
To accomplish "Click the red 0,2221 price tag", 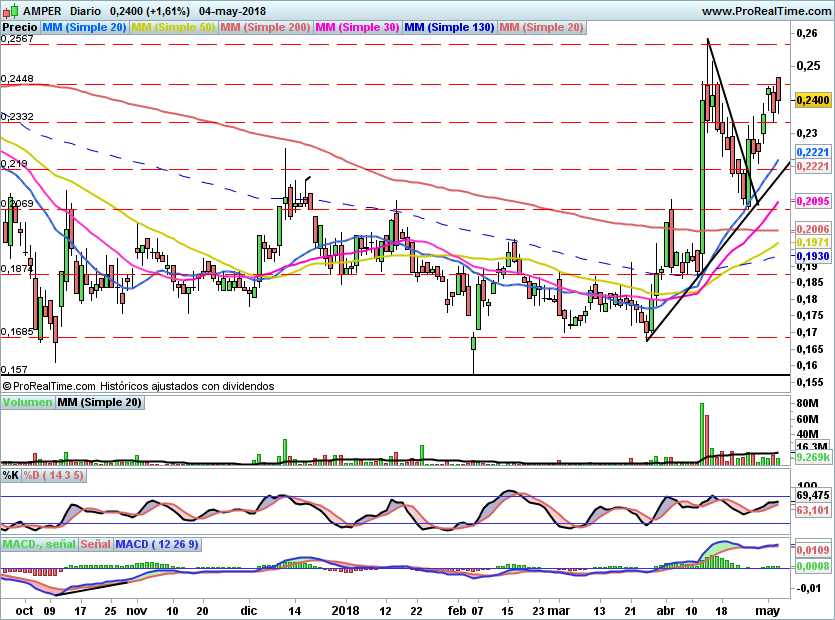I will tap(813, 166).
